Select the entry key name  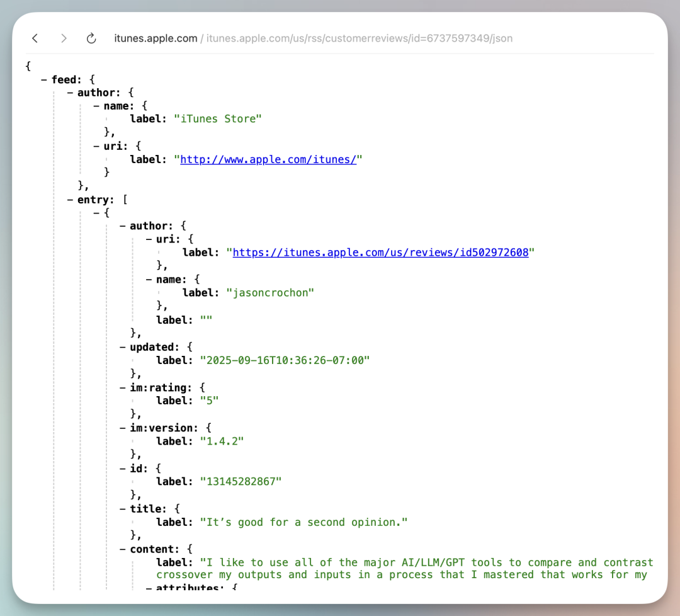[96, 200]
